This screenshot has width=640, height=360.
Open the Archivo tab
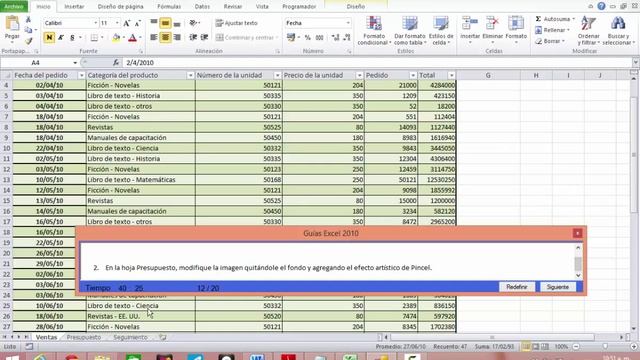(x=13, y=7)
